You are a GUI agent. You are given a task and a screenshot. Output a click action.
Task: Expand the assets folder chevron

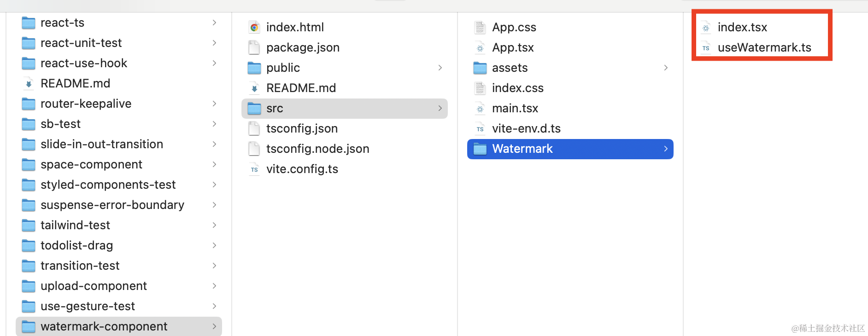pos(666,68)
